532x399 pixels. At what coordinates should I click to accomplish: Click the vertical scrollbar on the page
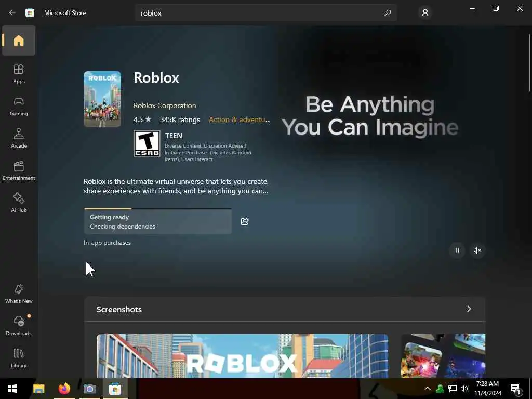coord(529,63)
